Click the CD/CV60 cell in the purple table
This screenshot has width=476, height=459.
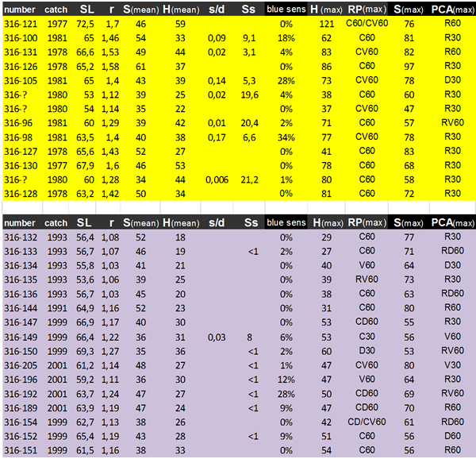[x=367, y=422]
